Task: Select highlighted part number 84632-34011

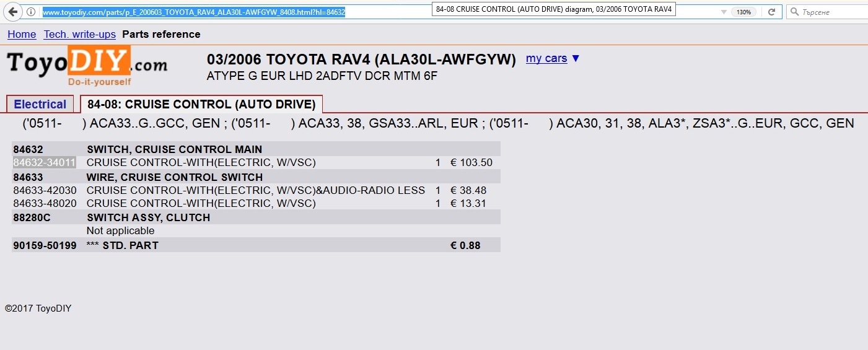Action: (x=45, y=162)
